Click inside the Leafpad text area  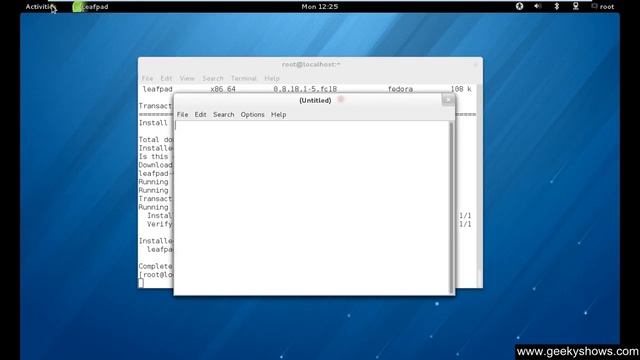pyautogui.click(x=311, y=207)
